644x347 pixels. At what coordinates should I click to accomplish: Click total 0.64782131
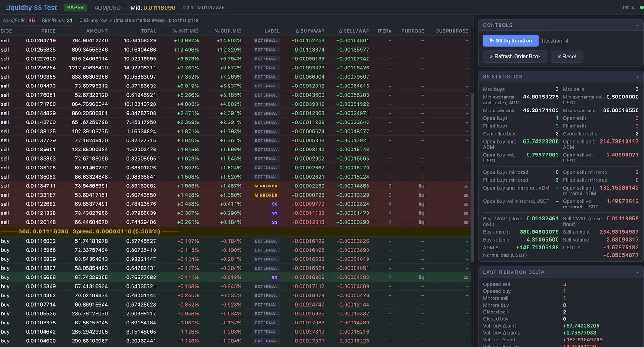(x=141, y=268)
